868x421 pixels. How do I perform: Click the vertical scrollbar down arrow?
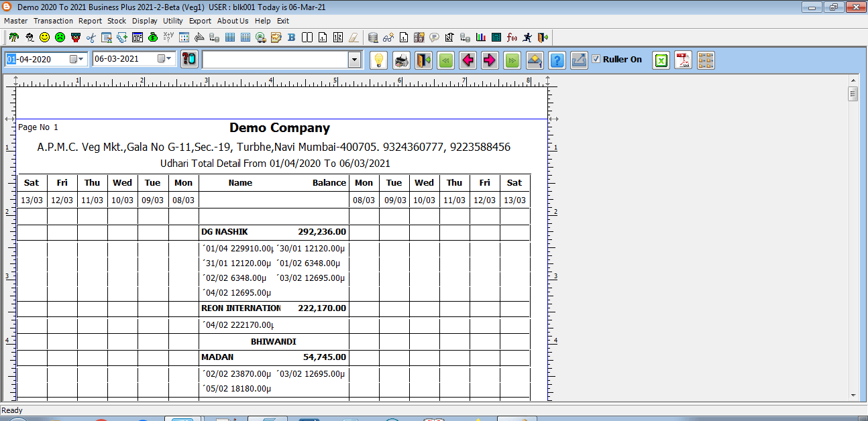click(853, 395)
